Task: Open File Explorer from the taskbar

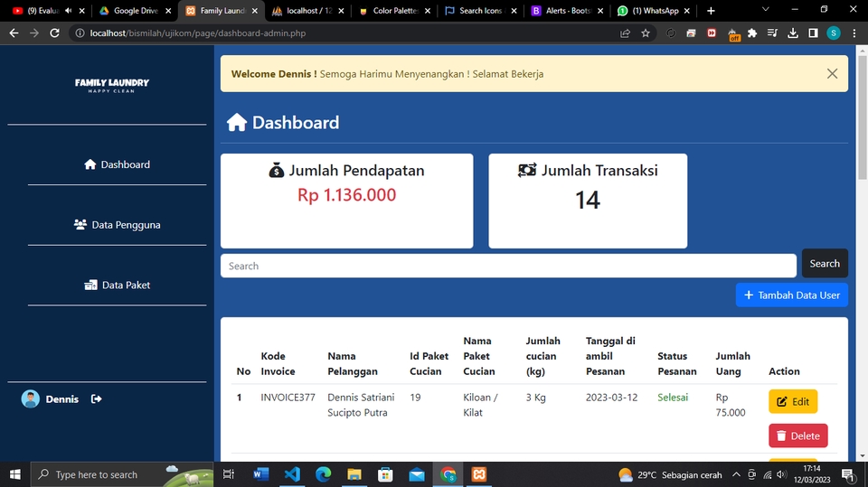Action: point(354,474)
